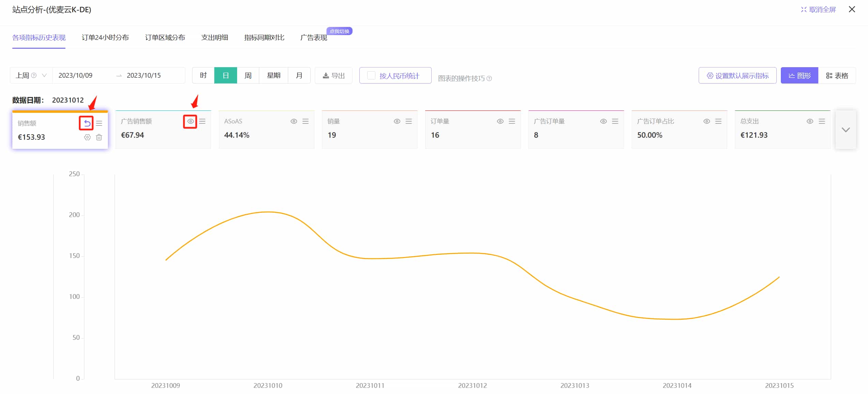Click the 44.14% value on ASoAS card
Screen dimensions: 868x394
(237, 135)
